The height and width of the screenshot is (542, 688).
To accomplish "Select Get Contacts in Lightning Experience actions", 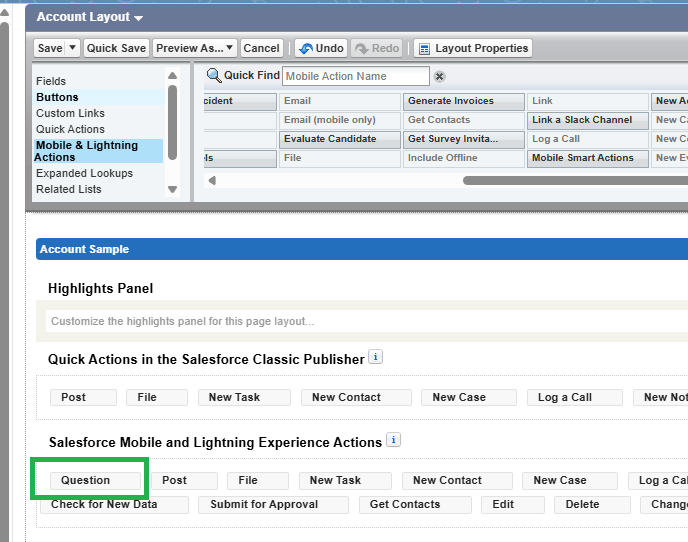I will [415, 505].
